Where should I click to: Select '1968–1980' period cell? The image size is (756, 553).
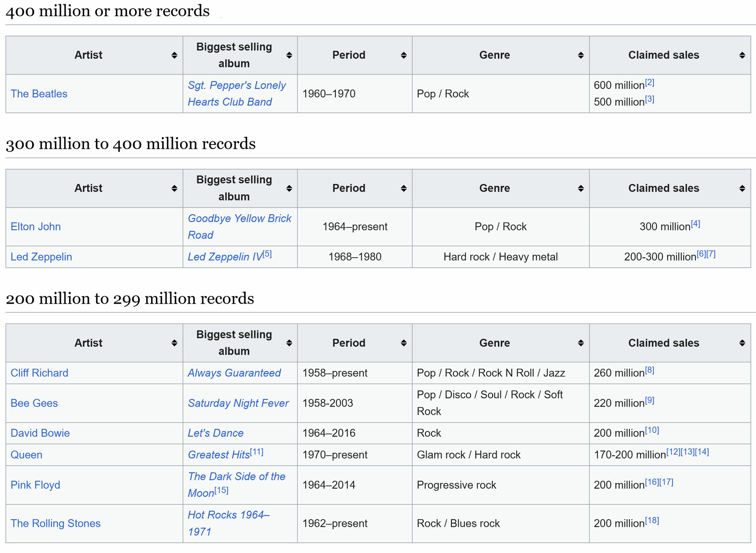pos(355,257)
